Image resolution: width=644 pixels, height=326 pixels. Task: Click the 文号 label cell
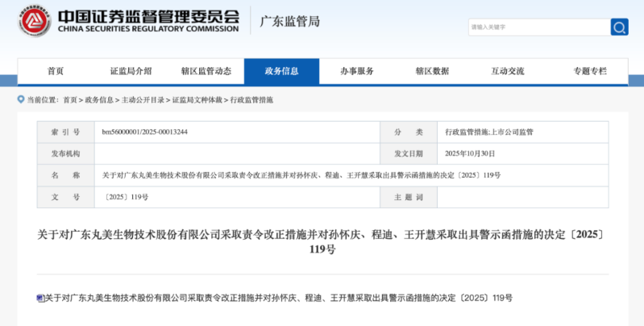tap(66, 198)
